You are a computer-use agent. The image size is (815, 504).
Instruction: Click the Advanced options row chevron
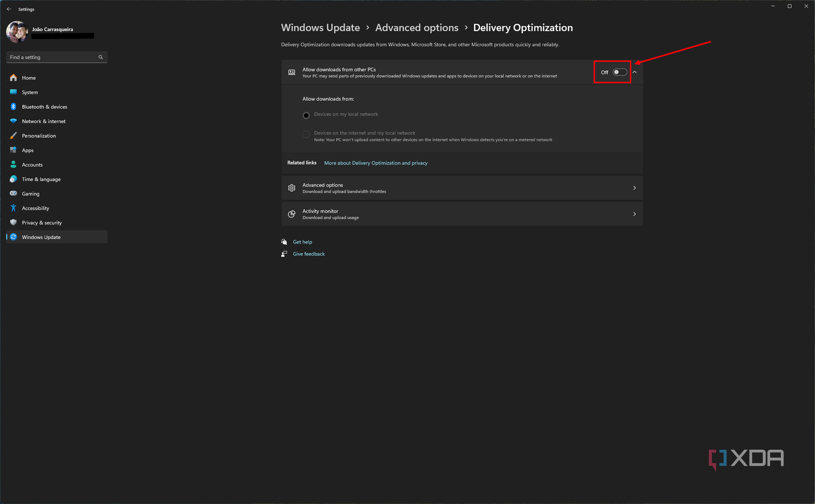click(635, 188)
